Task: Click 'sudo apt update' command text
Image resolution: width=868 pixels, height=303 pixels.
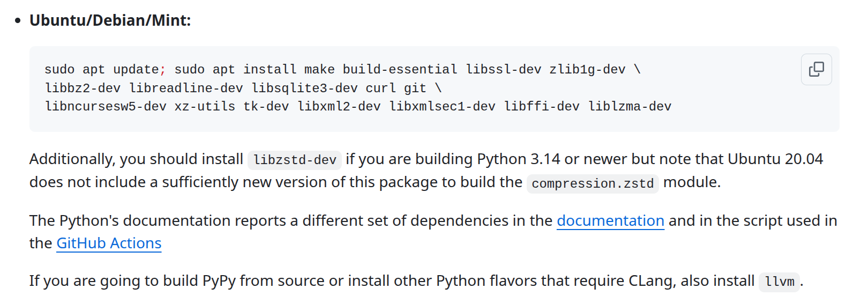Action: click(x=102, y=69)
